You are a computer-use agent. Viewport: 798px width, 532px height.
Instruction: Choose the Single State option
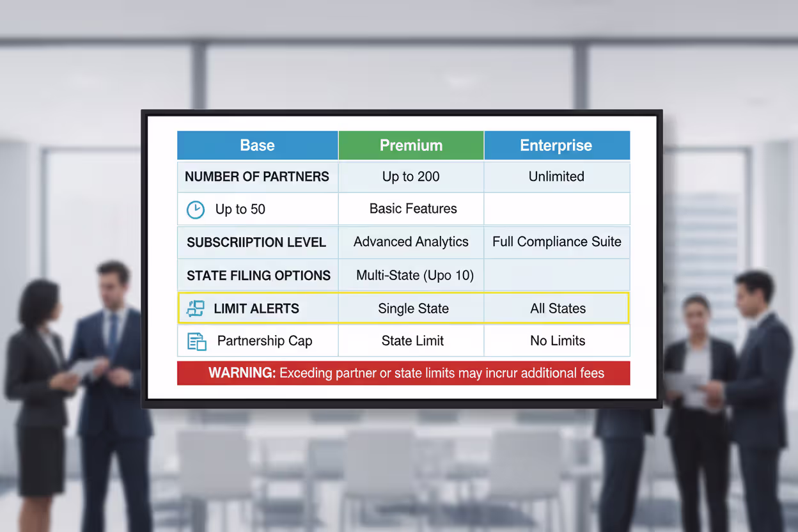tap(412, 308)
